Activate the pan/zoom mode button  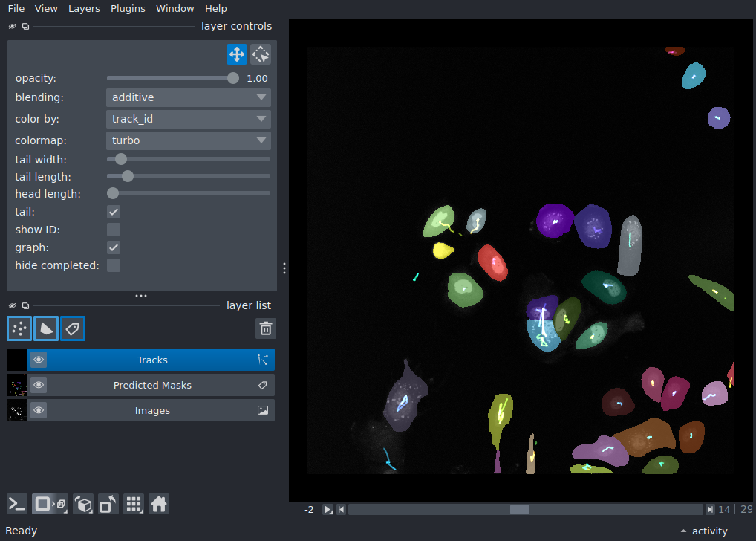pyautogui.click(x=237, y=54)
